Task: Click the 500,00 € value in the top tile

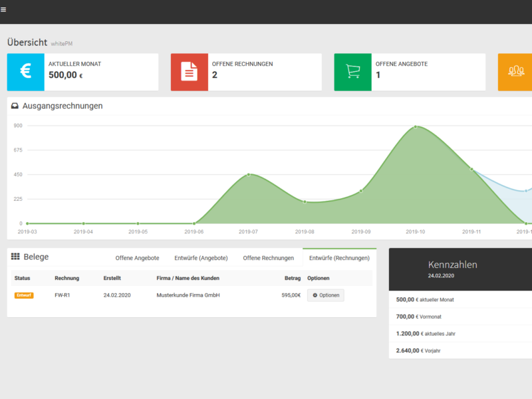Action: point(65,75)
